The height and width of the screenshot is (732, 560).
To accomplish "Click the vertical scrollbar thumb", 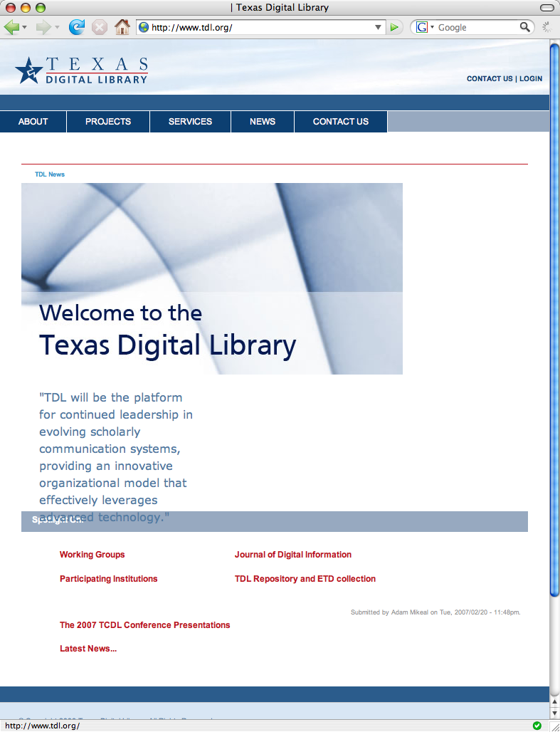I will 554,320.
